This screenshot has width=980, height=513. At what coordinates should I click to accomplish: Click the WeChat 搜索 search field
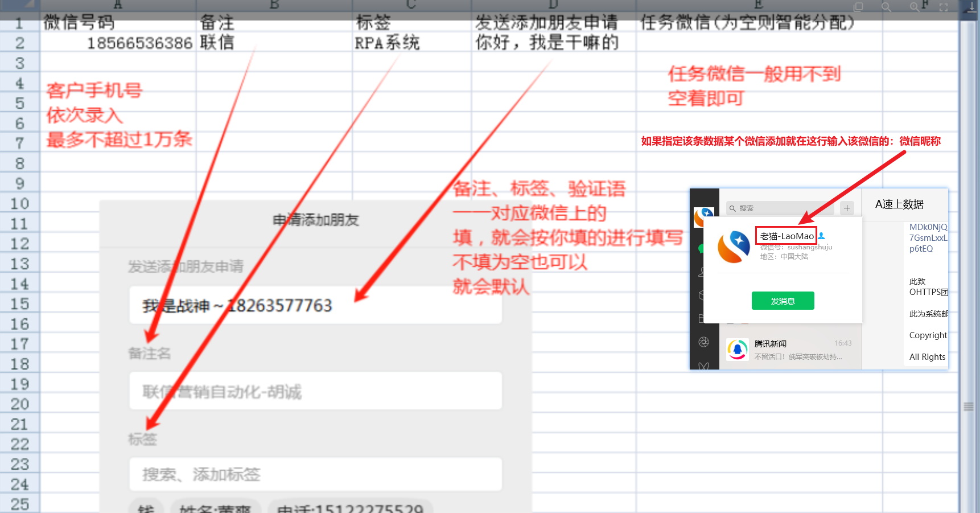coord(780,208)
